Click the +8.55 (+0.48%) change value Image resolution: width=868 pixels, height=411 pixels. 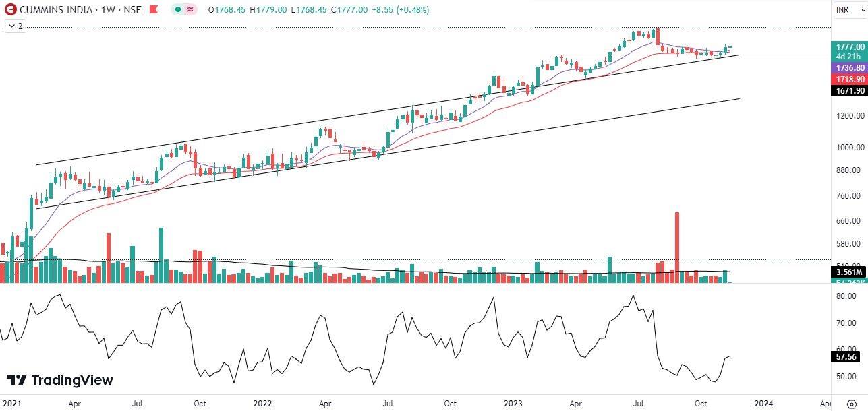pyautogui.click(x=400, y=10)
